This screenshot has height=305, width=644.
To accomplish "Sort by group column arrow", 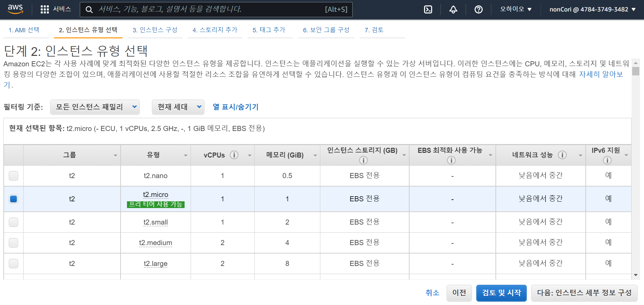I will coord(116,156).
